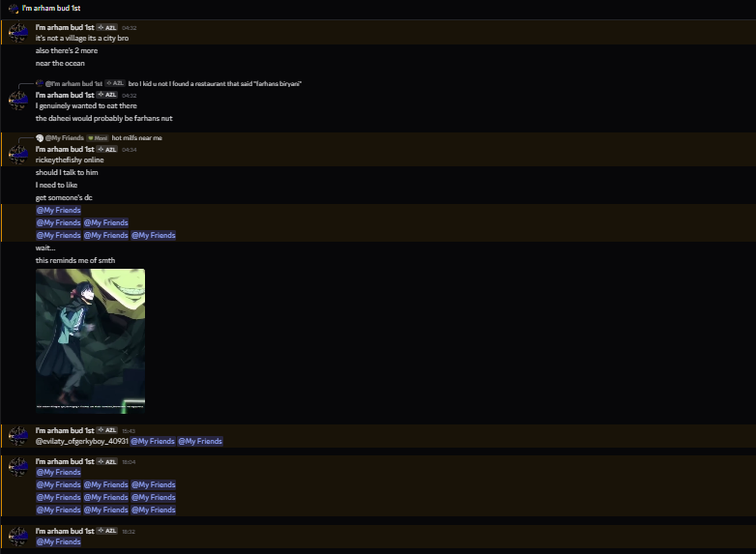The width and height of the screenshot is (756, 554).
Task: Click the 18:04 timestamp
Action: (129, 462)
